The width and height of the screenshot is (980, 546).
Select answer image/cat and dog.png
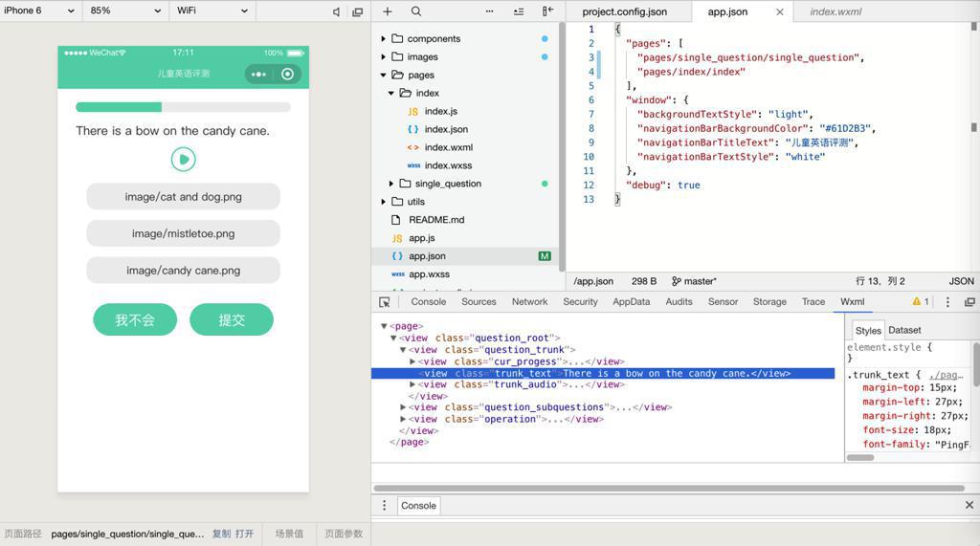point(183,197)
